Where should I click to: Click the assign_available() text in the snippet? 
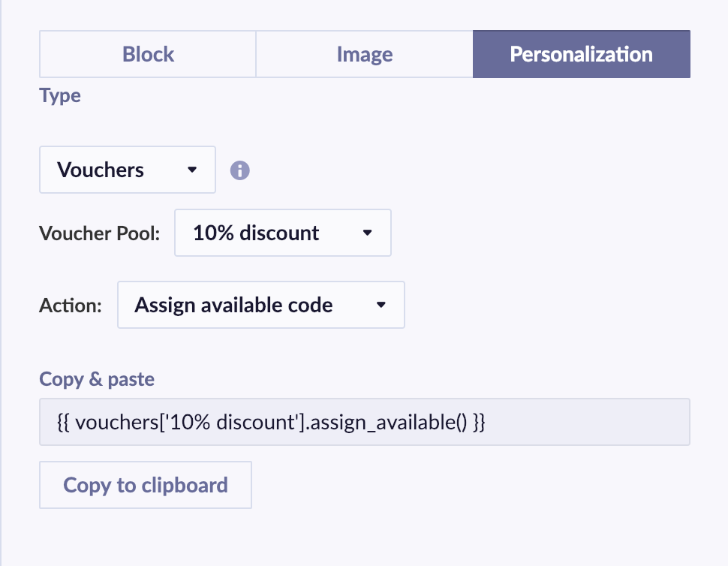coord(389,423)
